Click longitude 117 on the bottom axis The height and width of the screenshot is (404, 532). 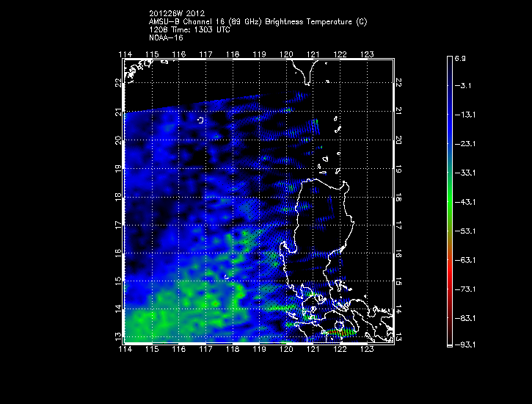205,349
